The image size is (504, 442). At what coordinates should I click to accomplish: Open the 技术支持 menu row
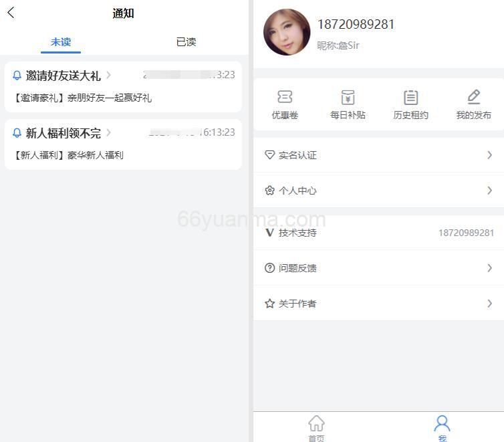(378, 233)
